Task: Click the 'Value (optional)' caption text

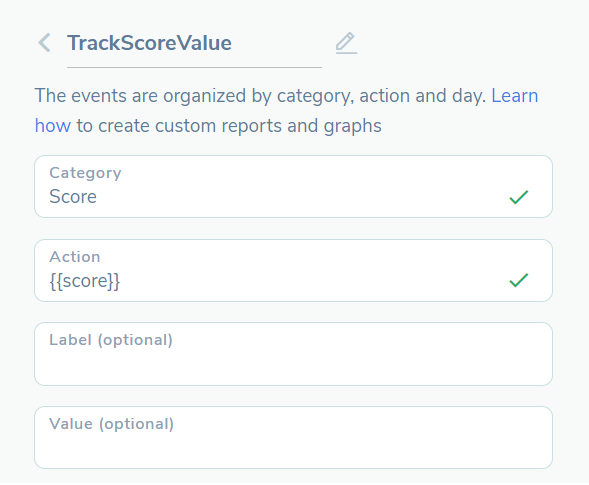Action: tap(112, 424)
